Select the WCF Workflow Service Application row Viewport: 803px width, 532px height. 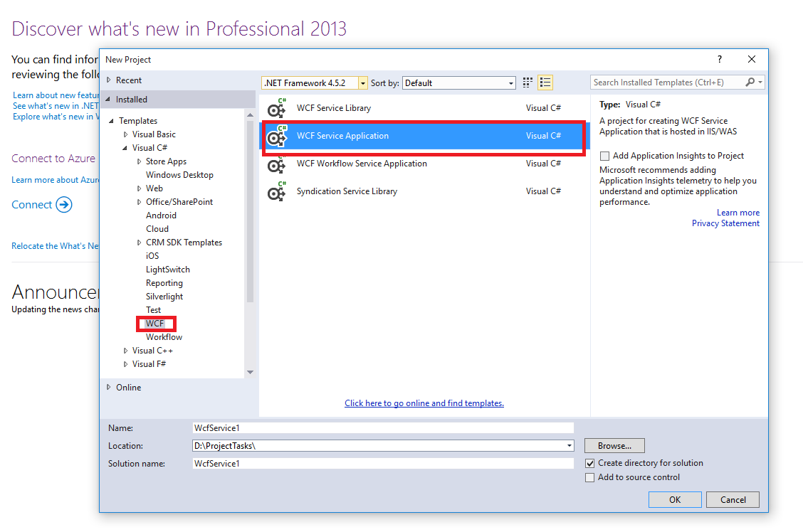(x=423, y=164)
